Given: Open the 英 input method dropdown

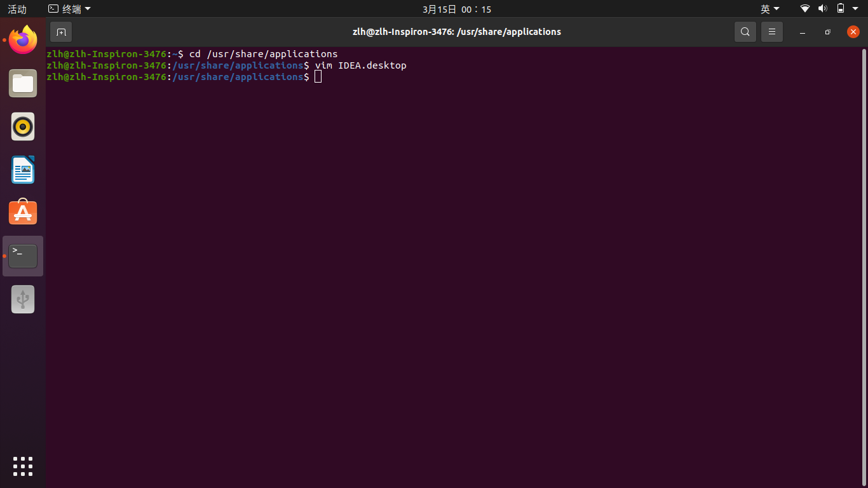Looking at the screenshot, I should point(770,9).
